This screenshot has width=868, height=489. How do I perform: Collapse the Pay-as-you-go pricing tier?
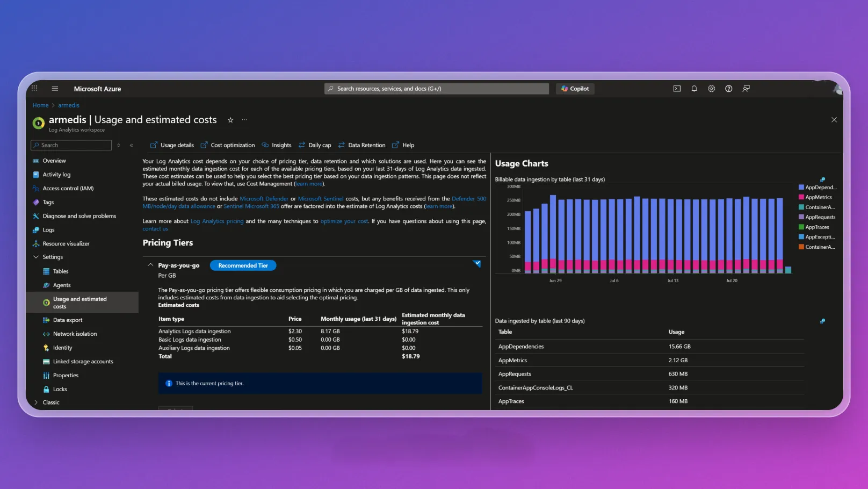pos(150,265)
